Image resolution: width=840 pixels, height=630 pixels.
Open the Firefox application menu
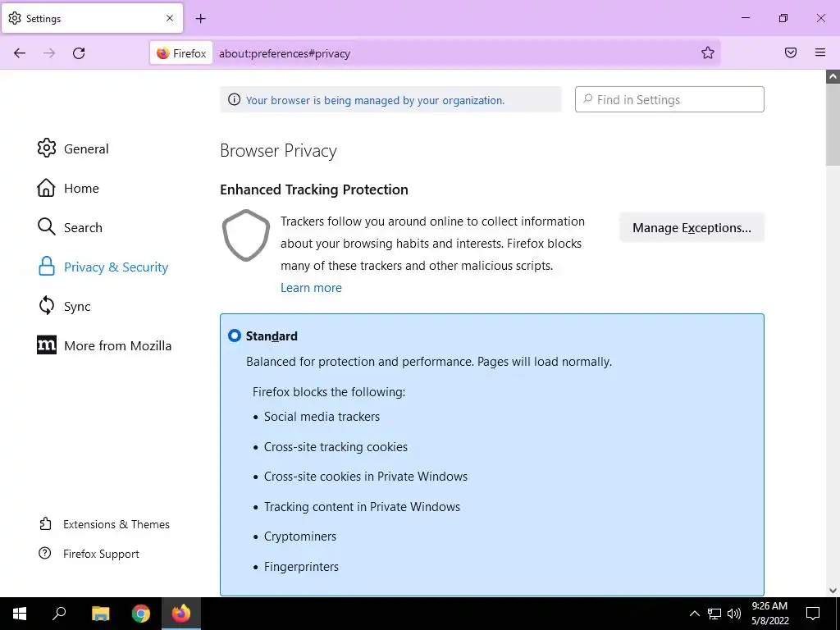tap(820, 52)
